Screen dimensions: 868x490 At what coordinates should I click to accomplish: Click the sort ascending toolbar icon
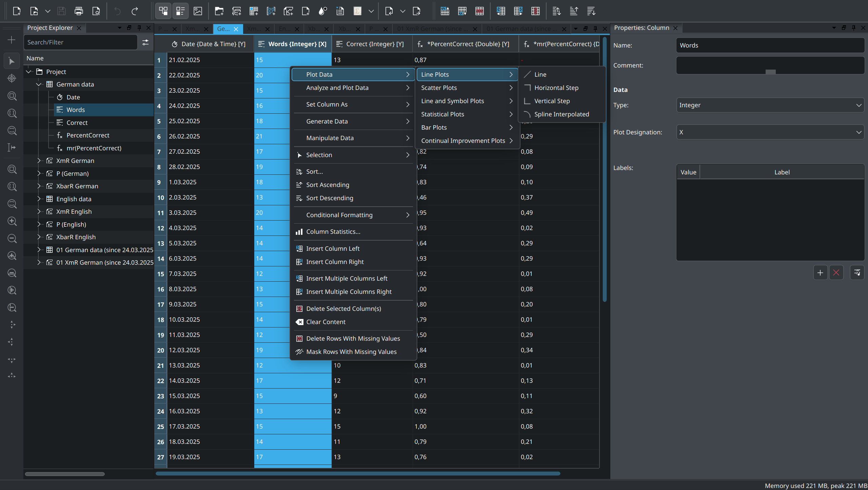[x=573, y=11]
